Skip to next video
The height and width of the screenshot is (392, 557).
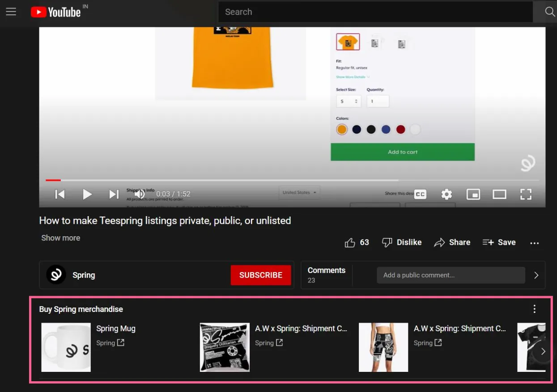click(114, 194)
